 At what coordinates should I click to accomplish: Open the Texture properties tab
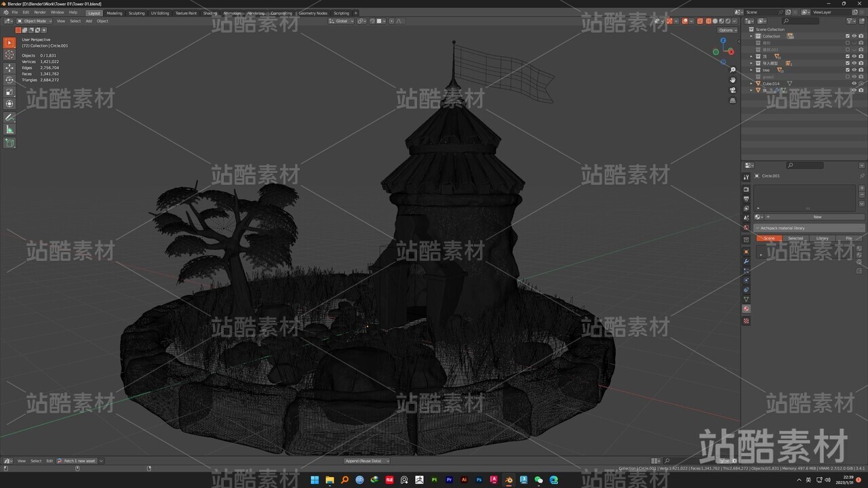[x=747, y=321]
